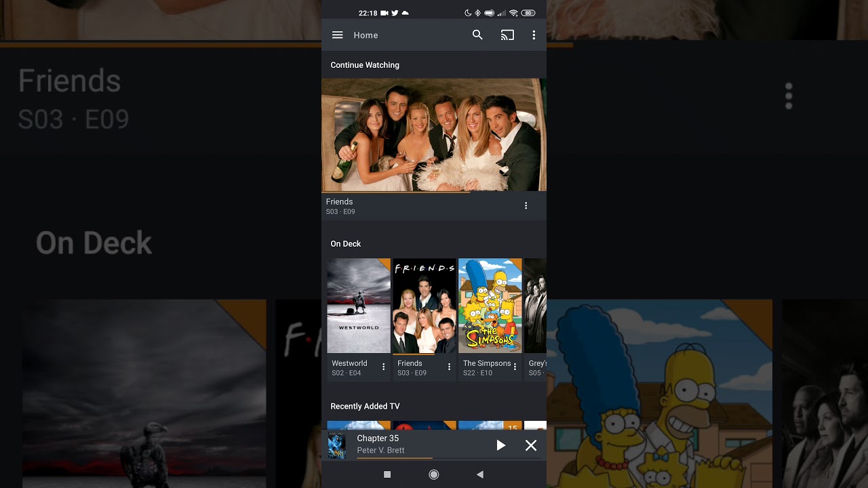Tap the audiobook cover in mini player
This screenshot has height=488, width=868.
click(336, 445)
